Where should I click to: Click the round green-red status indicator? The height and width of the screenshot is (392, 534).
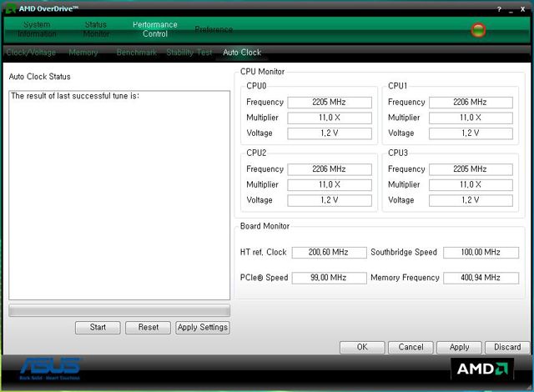[x=478, y=30]
